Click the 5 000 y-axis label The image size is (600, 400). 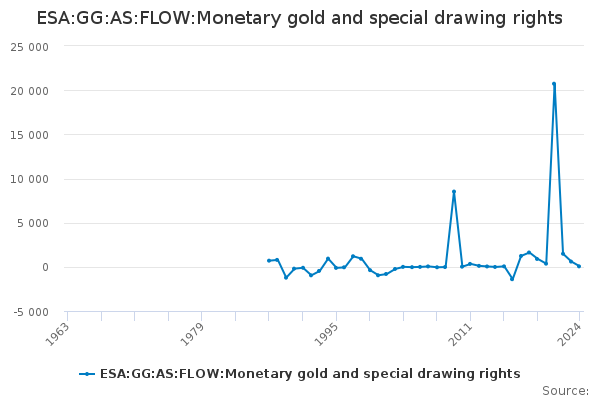coord(34,223)
